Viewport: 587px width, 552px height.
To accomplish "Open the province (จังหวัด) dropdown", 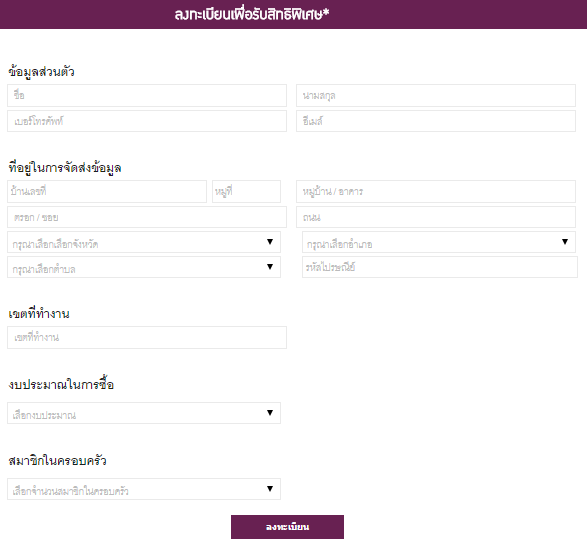I will coord(144,242).
